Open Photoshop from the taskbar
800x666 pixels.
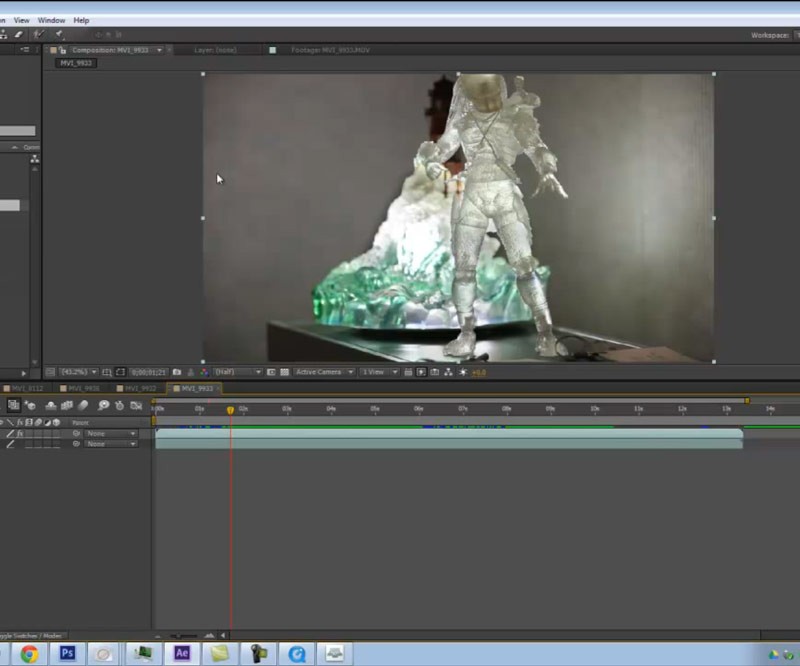pyautogui.click(x=68, y=654)
